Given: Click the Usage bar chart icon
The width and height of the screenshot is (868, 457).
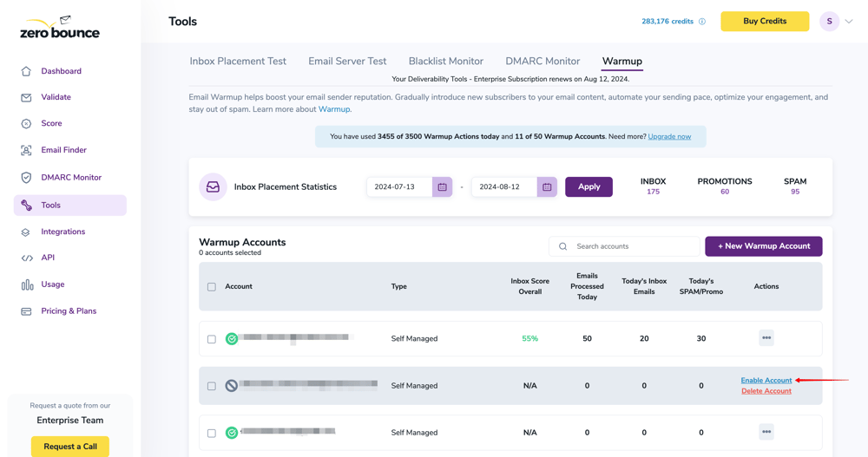Looking at the screenshot, I should coord(27,284).
